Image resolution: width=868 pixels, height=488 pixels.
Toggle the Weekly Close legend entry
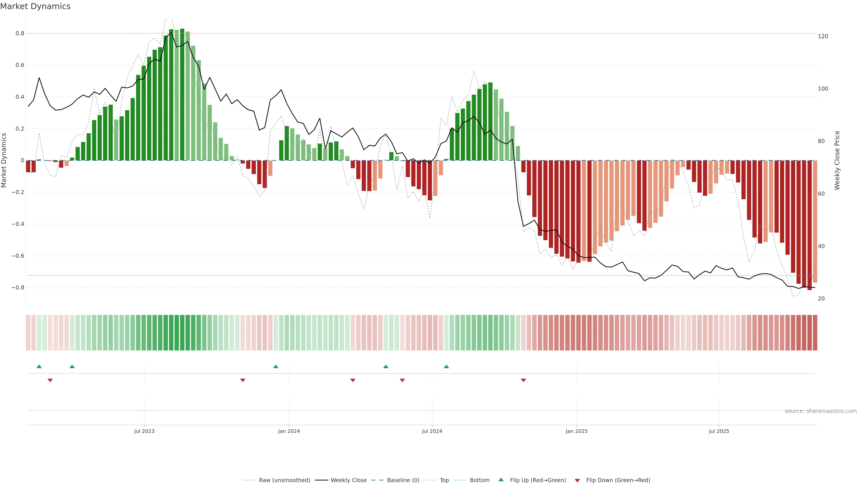348,480
